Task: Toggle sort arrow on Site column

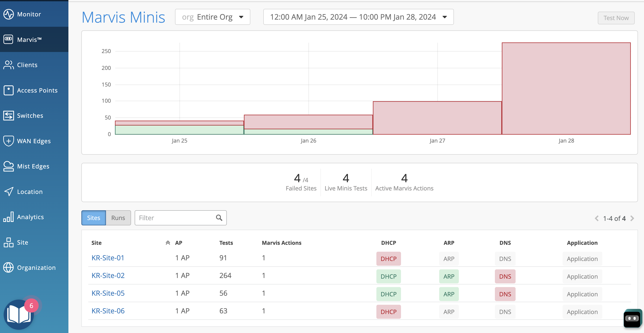Action: [168, 243]
